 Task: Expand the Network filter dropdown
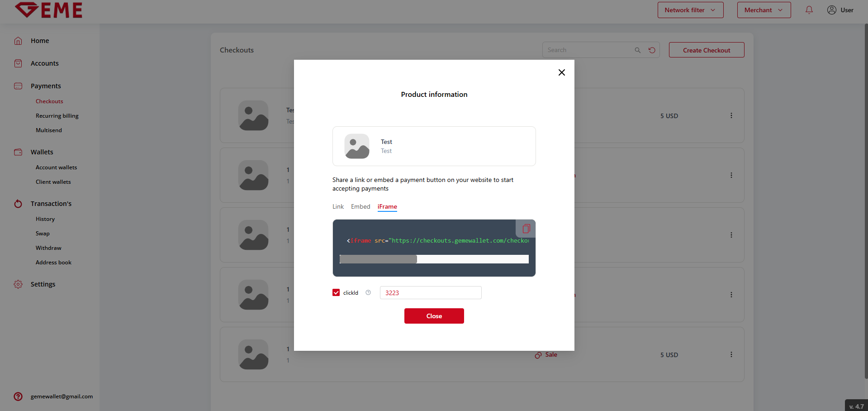(690, 10)
